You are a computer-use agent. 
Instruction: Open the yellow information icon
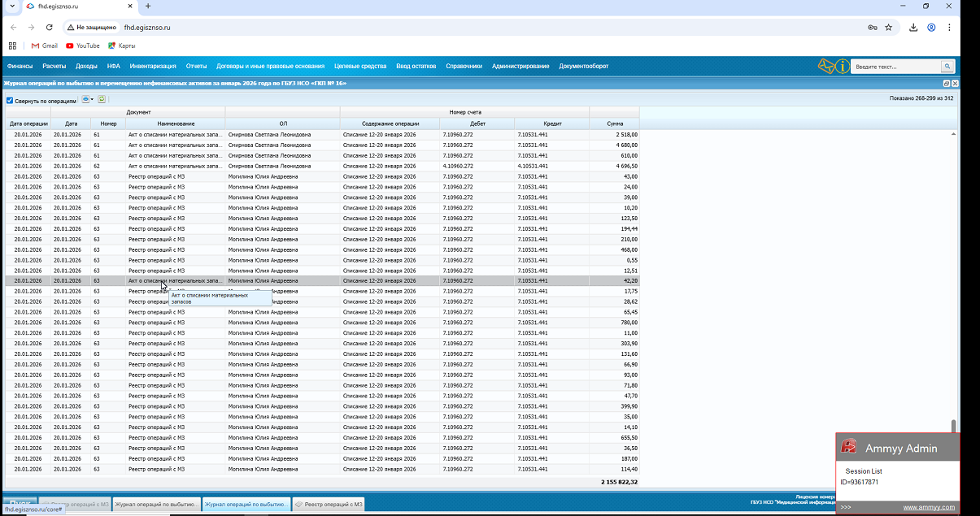pyautogui.click(x=843, y=66)
